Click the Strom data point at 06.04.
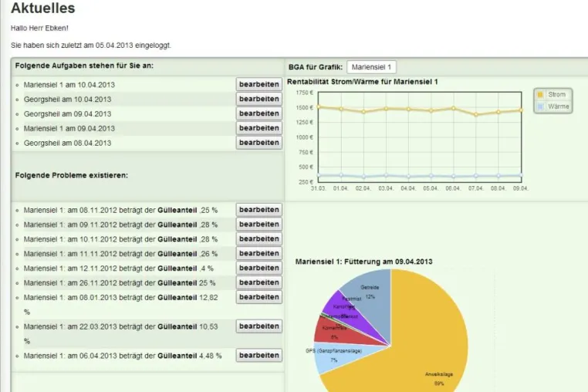Image resolution: width=588 pixels, height=392 pixels. click(454, 108)
